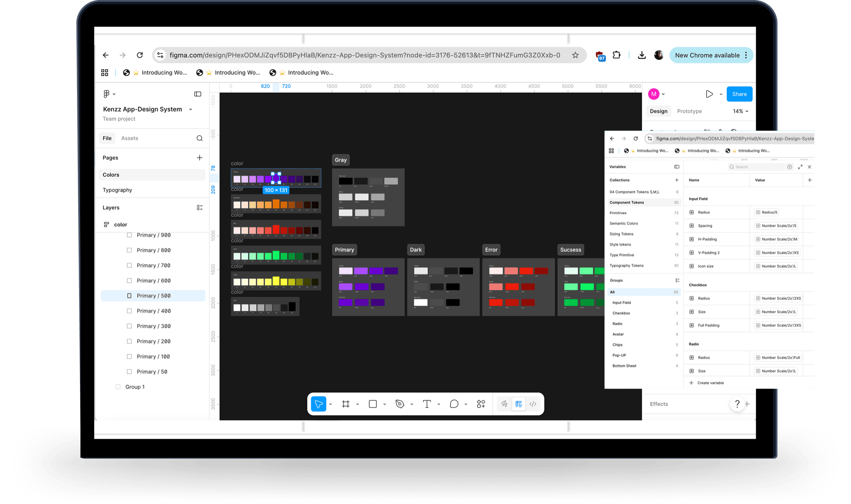851x504 pixels.
Task: Expand the Figma logo menu chevron
Action: pos(114,94)
